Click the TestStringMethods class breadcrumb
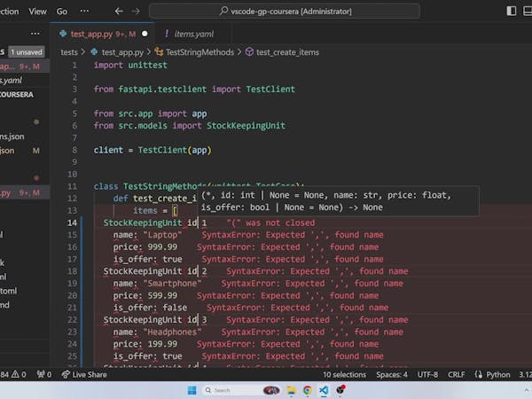Screen dimensions: 532x399 click(x=199, y=52)
